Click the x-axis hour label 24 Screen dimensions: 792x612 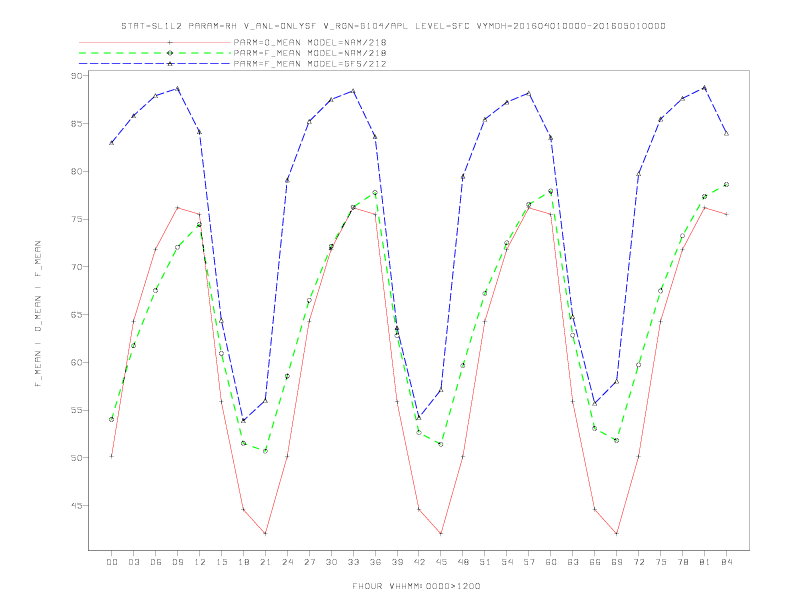click(x=287, y=562)
